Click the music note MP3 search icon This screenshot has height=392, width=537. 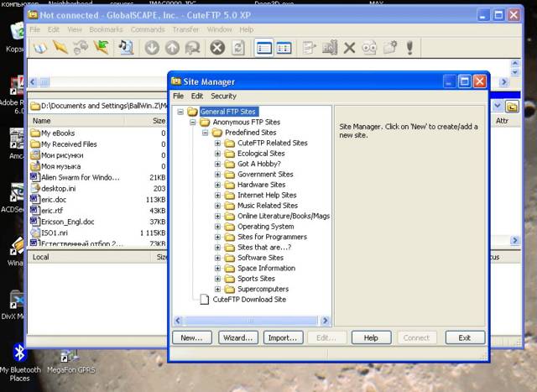[126, 48]
